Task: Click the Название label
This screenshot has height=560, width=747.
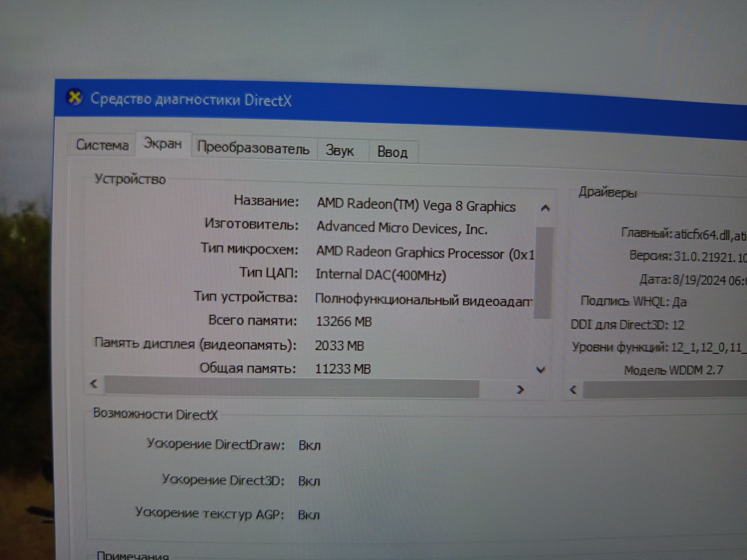Action: (x=266, y=201)
